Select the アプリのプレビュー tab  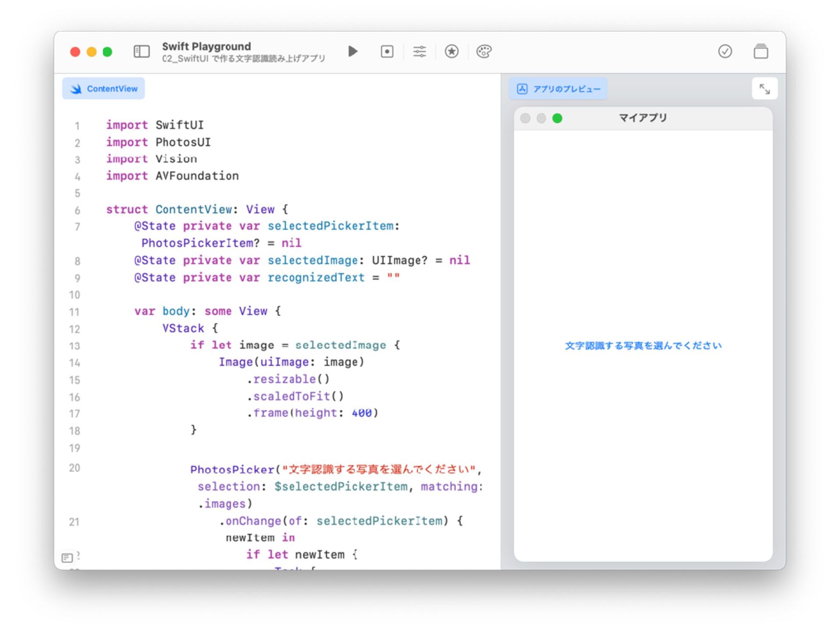[558, 89]
